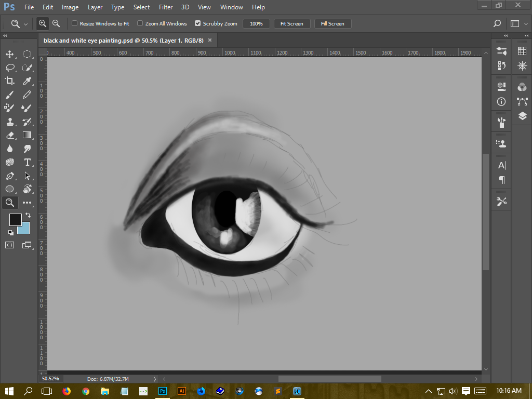Open the Character panel icon

click(500, 165)
